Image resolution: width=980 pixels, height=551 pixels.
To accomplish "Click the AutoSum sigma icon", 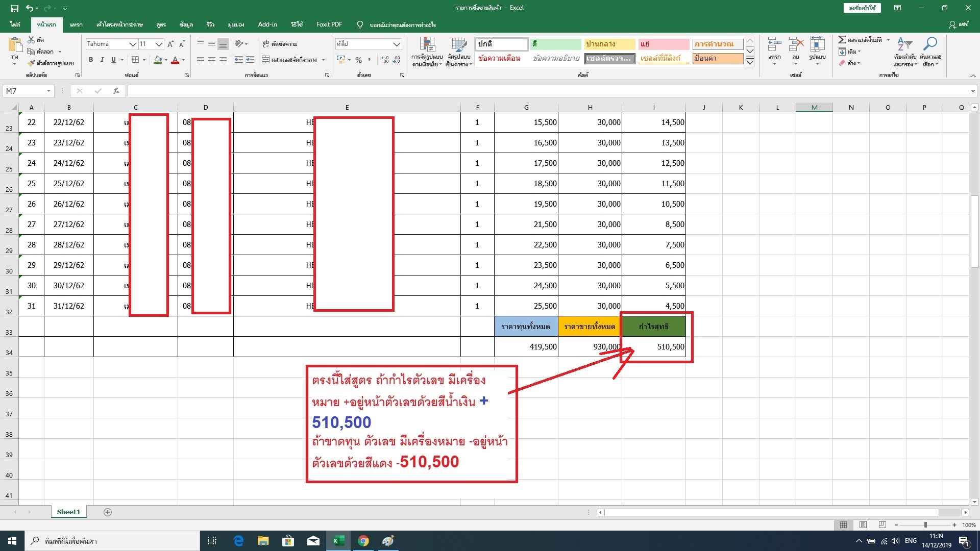I will (842, 40).
